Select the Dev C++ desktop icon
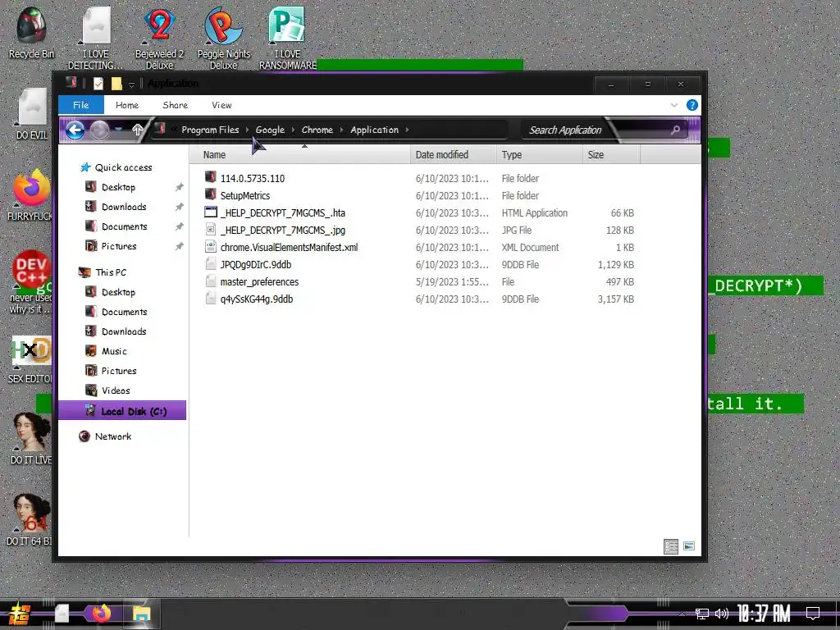Screen dimensions: 840x630 coord(32,282)
